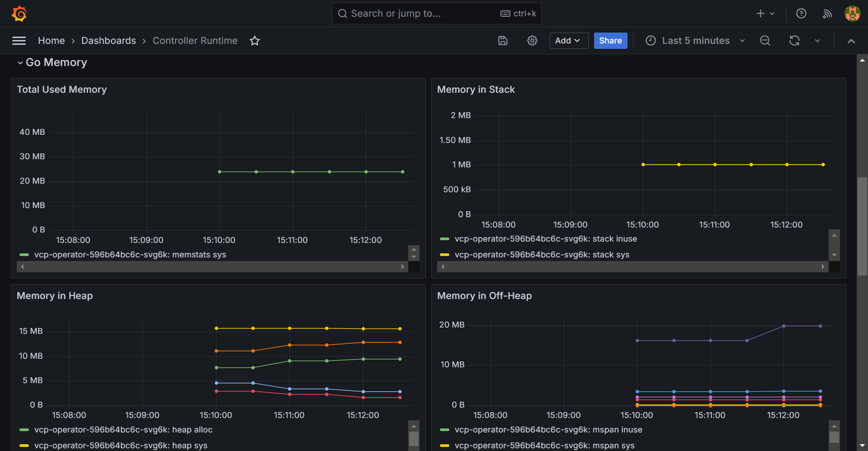This screenshot has height=451, width=868.
Task: Open the news feed RSS icon
Action: coord(827,14)
